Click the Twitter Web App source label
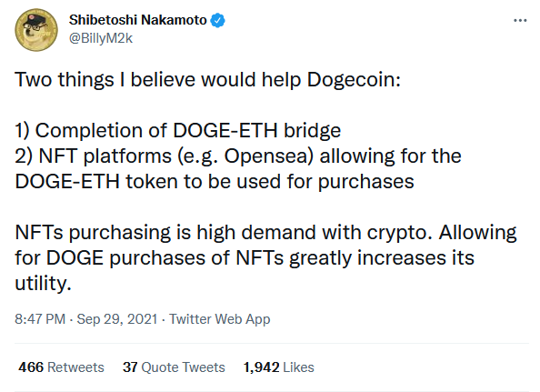The width and height of the screenshot is (540, 392). point(219,319)
